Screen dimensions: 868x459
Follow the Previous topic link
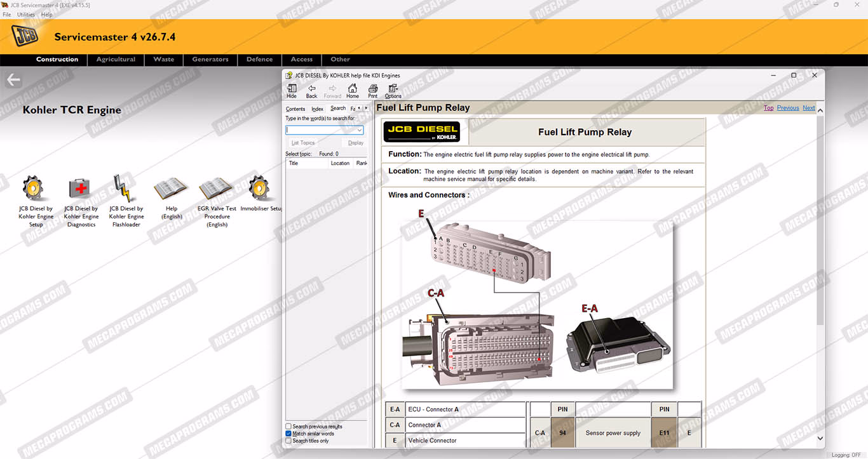[x=788, y=108]
